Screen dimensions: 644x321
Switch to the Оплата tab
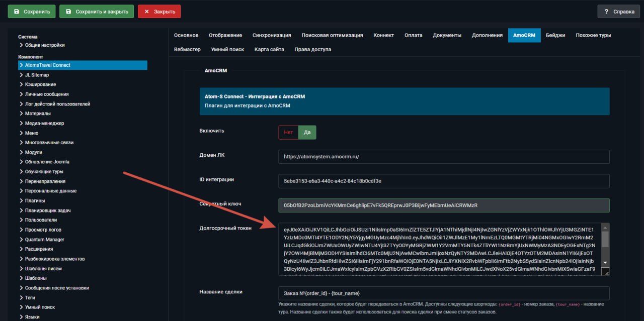(414, 35)
